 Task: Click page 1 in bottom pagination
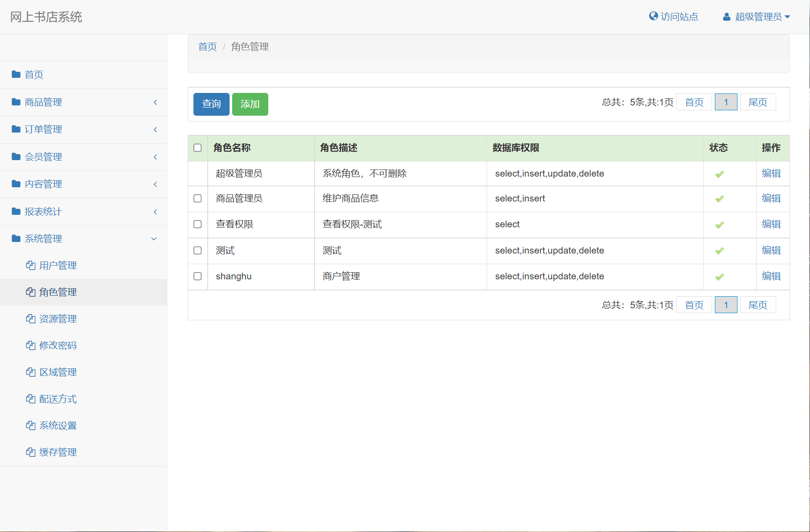pos(726,305)
